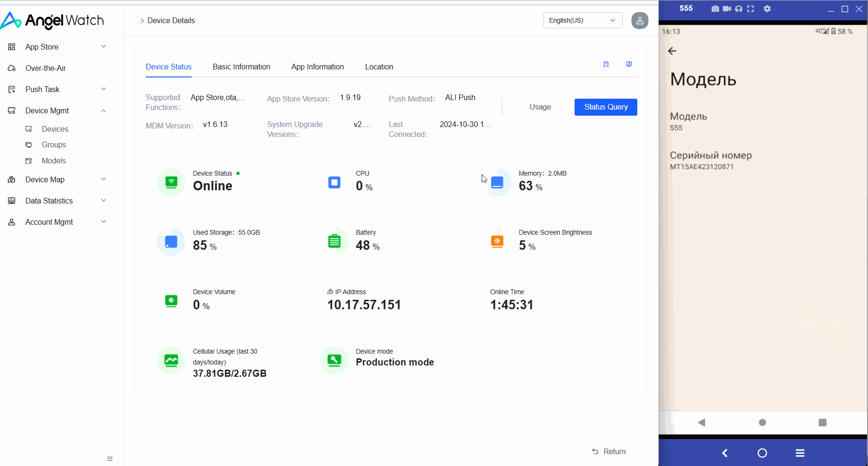Click the user profile avatar icon
This screenshot has width=868, height=466.
click(x=640, y=20)
